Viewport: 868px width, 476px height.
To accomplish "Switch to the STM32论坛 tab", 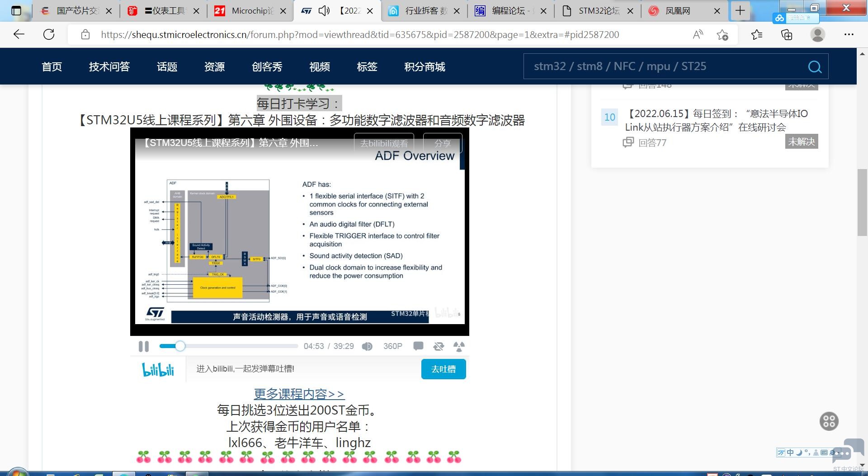I will (599, 11).
